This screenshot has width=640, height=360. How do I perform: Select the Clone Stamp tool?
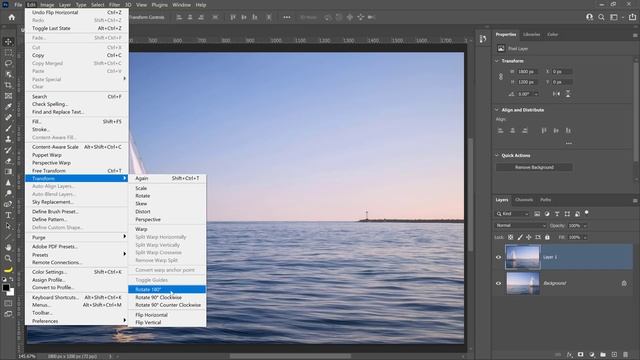pyautogui.click(x=8, y=139)
